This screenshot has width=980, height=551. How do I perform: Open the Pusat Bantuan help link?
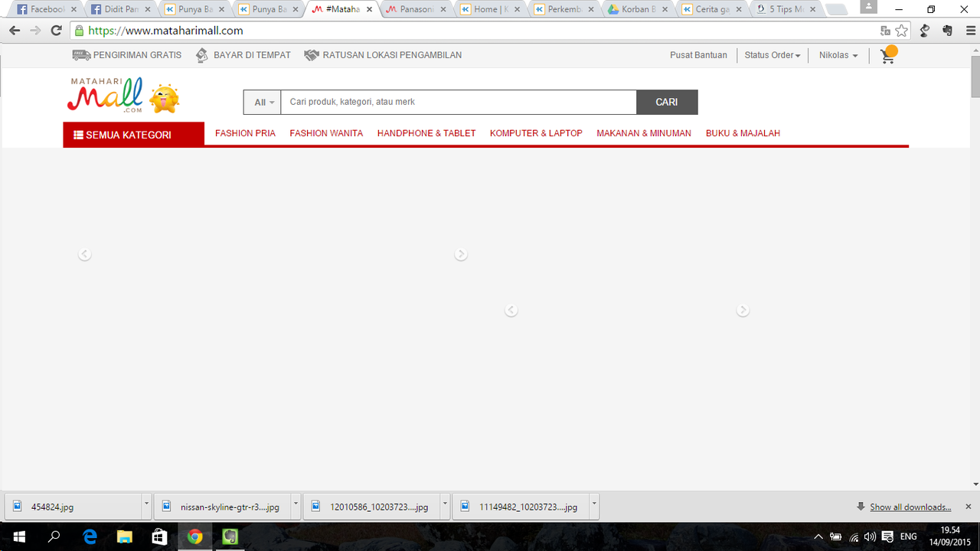pos(698,55)
